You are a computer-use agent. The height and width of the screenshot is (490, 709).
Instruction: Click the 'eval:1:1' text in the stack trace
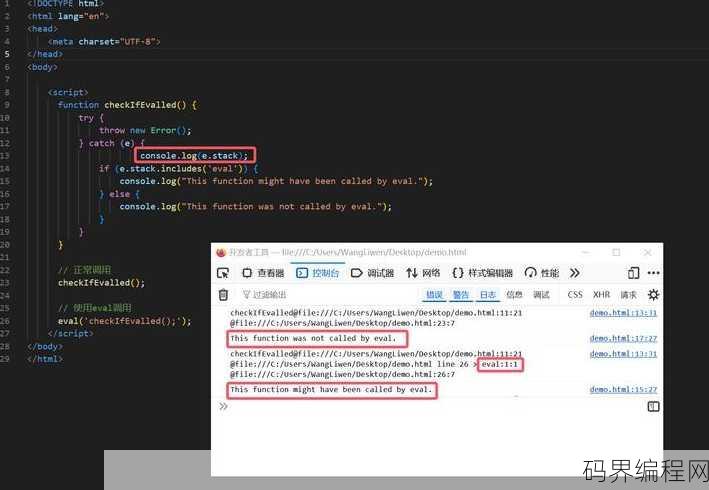(500, 364)
